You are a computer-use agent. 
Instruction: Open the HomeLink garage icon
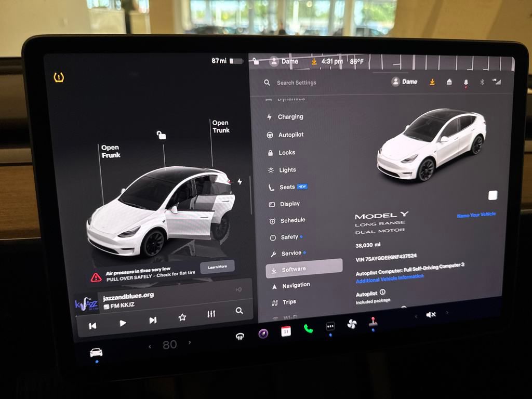coord(449,82)
